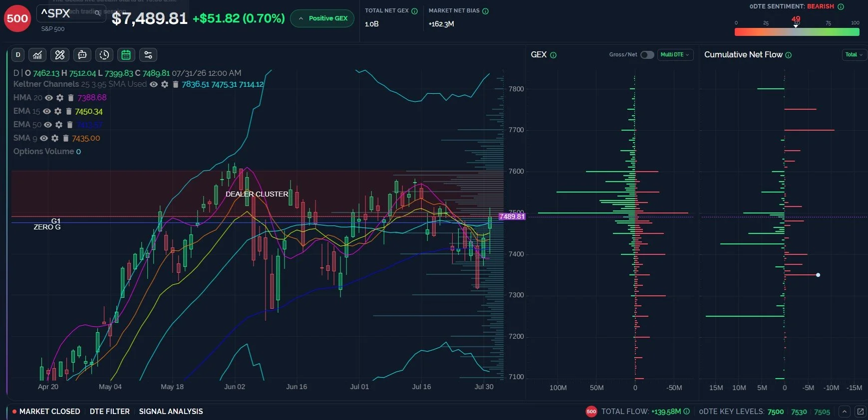
Task: Click the Cumulative Net Flow info icon
Action: coord(789,55)
